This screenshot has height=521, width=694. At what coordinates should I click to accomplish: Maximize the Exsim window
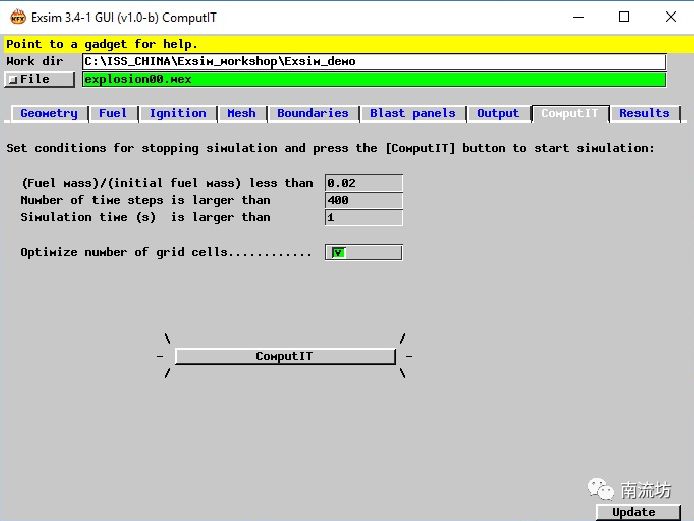click(624, 17)
